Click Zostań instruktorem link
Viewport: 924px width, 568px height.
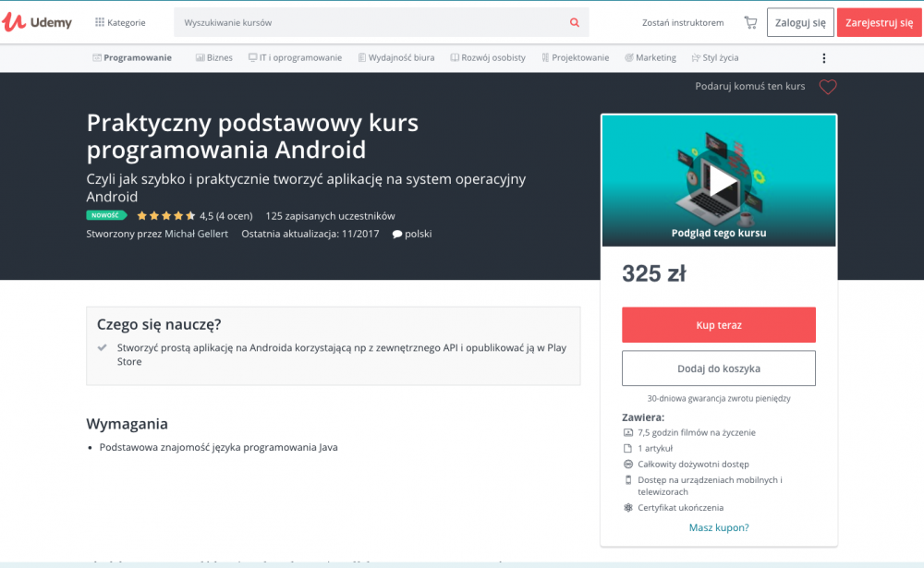click(x=683, y=22)
